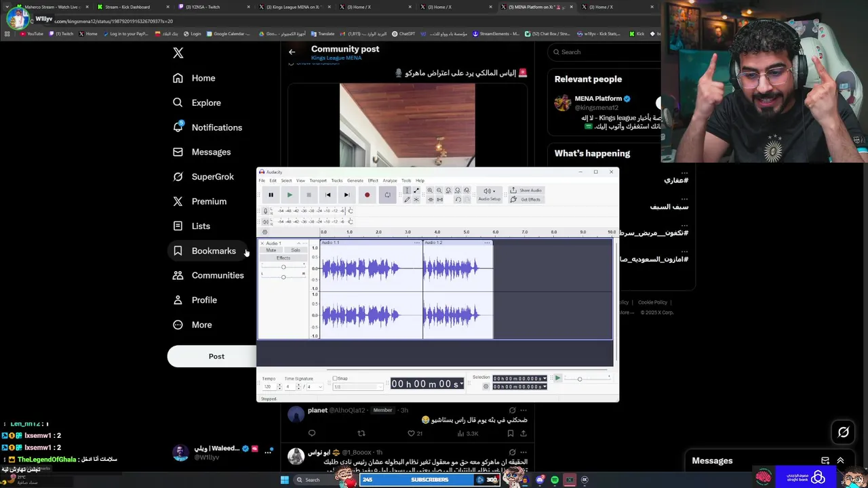Screen dimensions: 868x488
Task: Undo last action in Audacity
Action: pos(458,199)
